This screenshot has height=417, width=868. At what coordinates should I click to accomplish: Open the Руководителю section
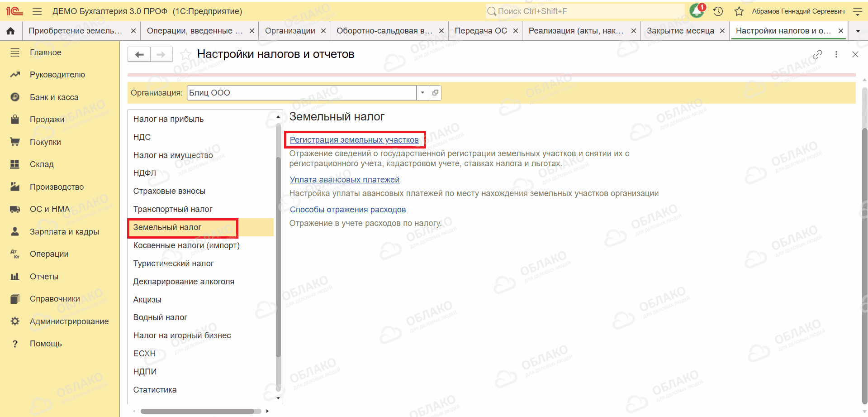pos(57,75)
